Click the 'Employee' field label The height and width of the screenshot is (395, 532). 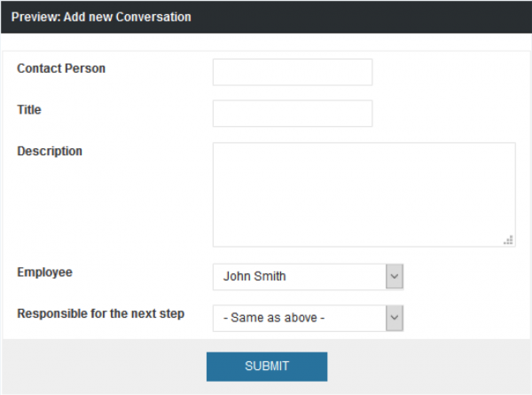[x=44, y=273]
